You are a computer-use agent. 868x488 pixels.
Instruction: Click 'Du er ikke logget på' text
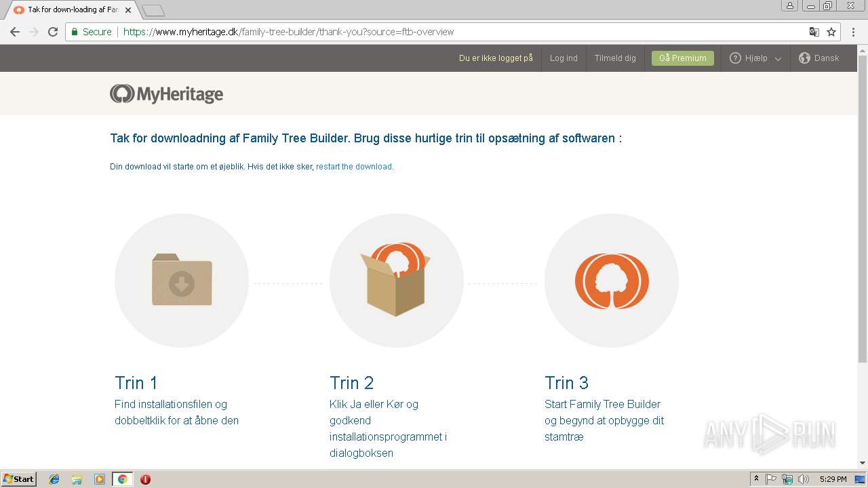click(x=496, y=58)
